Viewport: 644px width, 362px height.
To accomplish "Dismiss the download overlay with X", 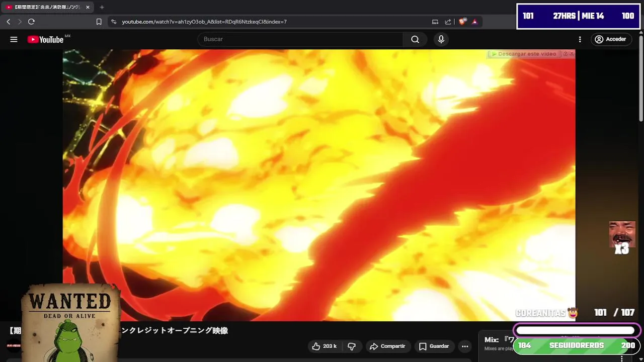I will (x=572, y=54).
